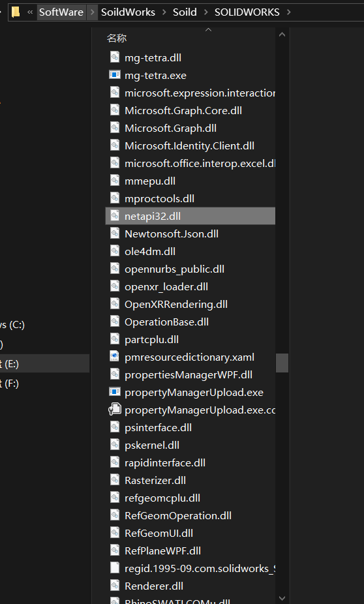
Task: Click the file list scrollbar up arrow
Action: (282, 35)
